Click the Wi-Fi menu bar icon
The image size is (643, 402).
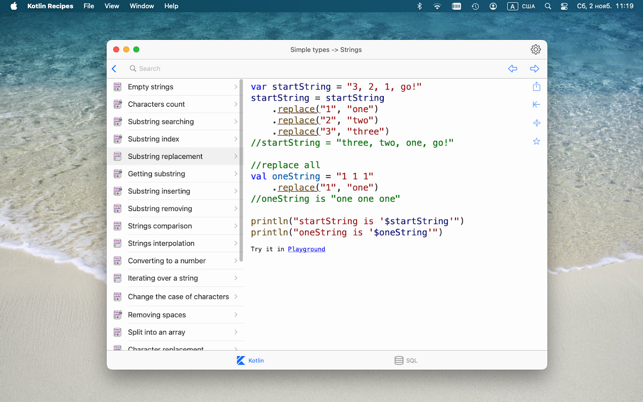pos(438,6)
